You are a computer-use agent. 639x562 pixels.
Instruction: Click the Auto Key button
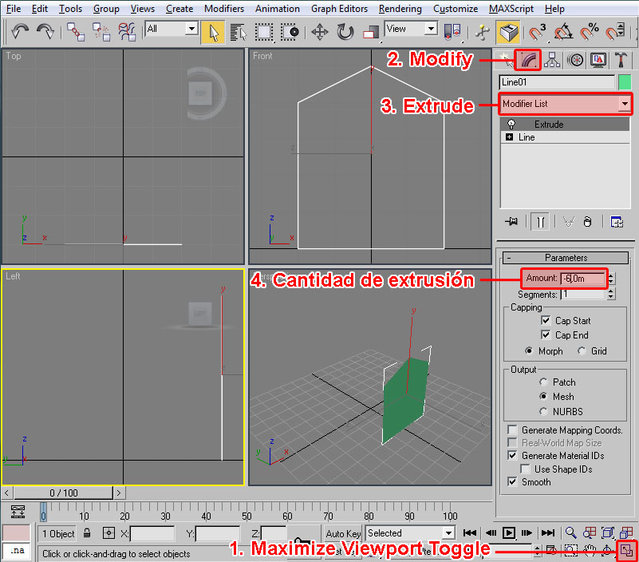coord(343,534)
